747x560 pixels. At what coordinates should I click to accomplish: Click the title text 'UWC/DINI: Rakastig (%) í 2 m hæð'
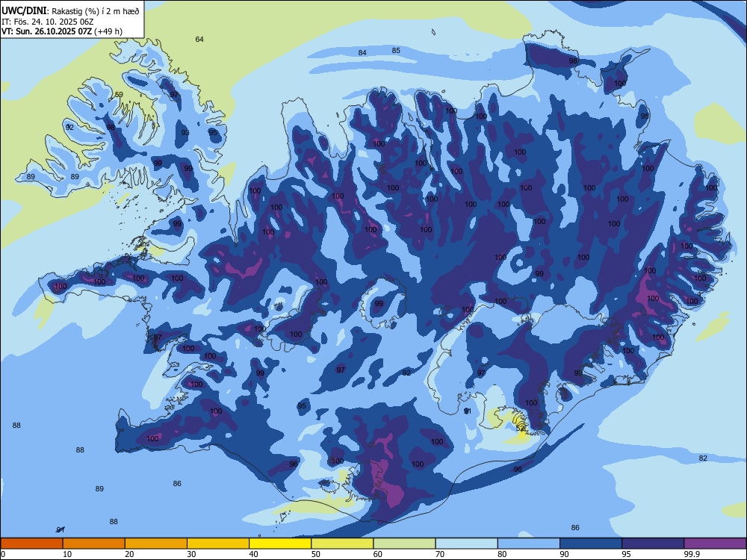point(70,10)
